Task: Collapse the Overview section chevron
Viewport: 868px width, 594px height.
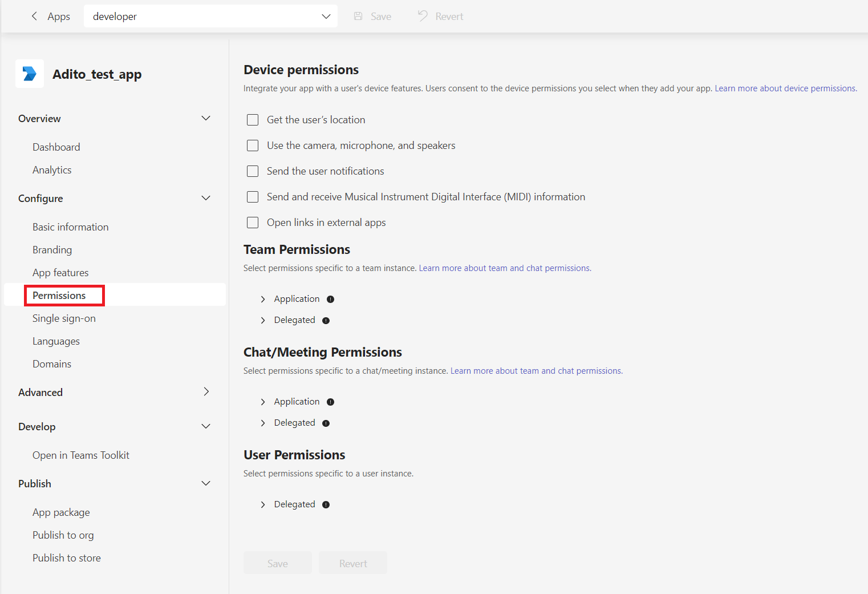Action: (206, 118)
